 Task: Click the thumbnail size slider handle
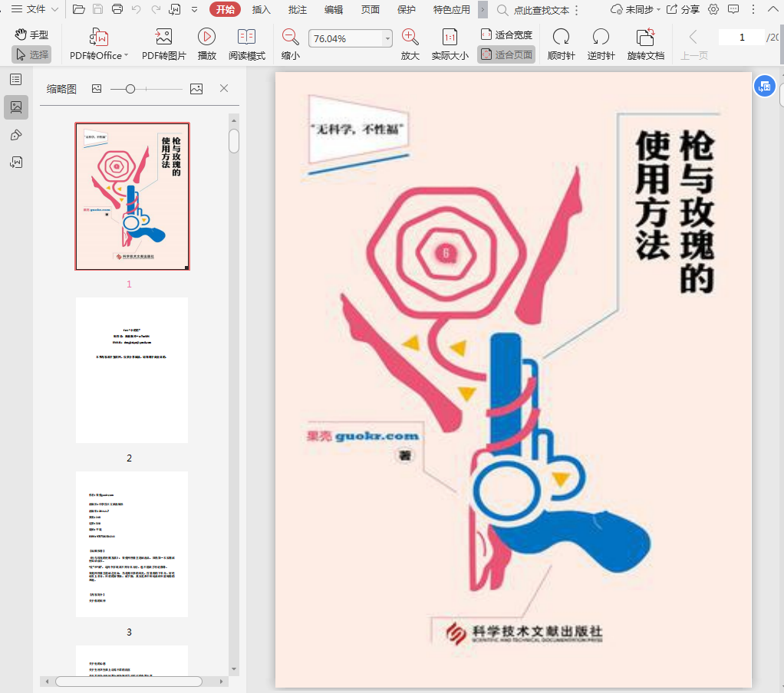(x=130, y=89)
